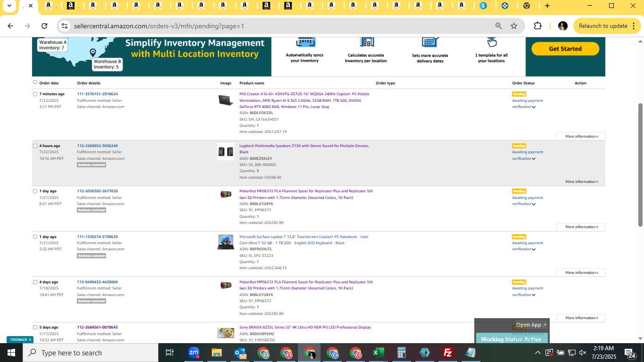Expand payment verification for Logitech speakers order

click(533, 159)
